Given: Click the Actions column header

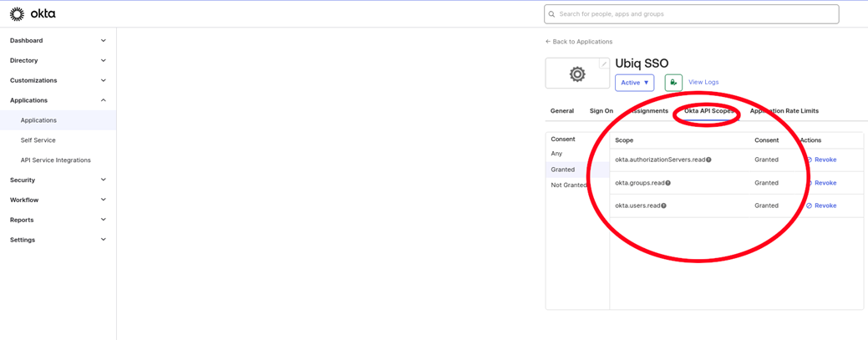Looking at the screenshot, I should (810, 140).
